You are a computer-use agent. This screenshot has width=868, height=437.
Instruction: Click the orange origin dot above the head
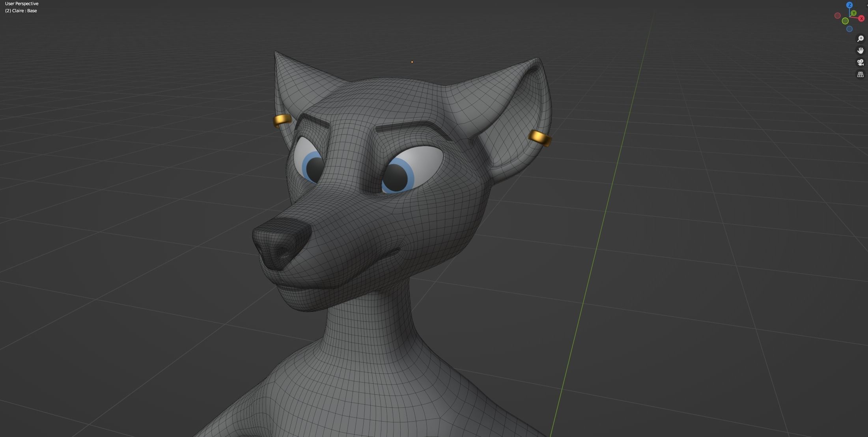coord(412,62)
